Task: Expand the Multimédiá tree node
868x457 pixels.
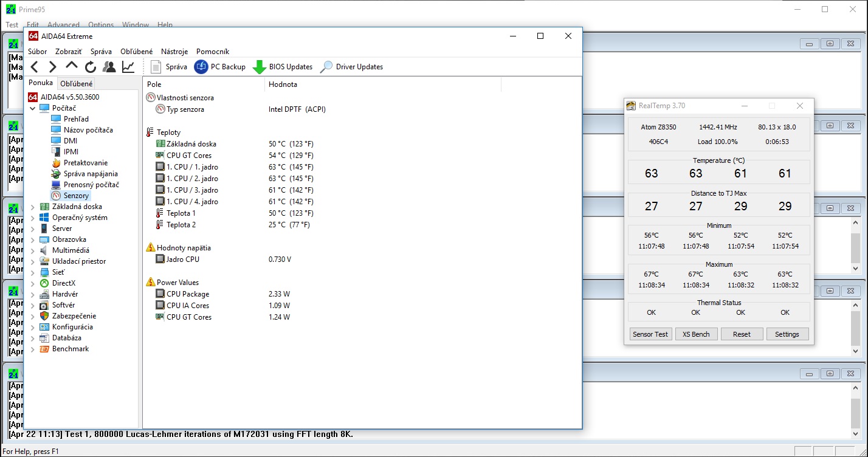Action: coord(33,250)
